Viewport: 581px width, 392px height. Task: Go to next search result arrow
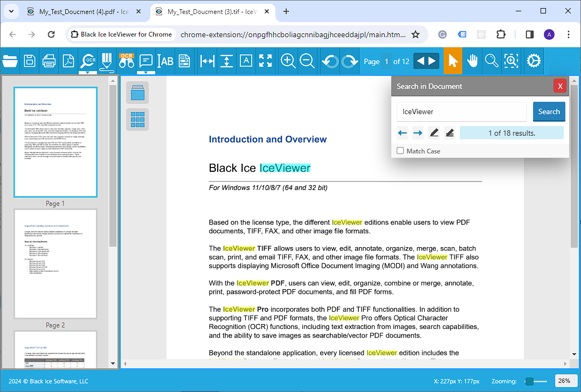click(x=418, y=133)
